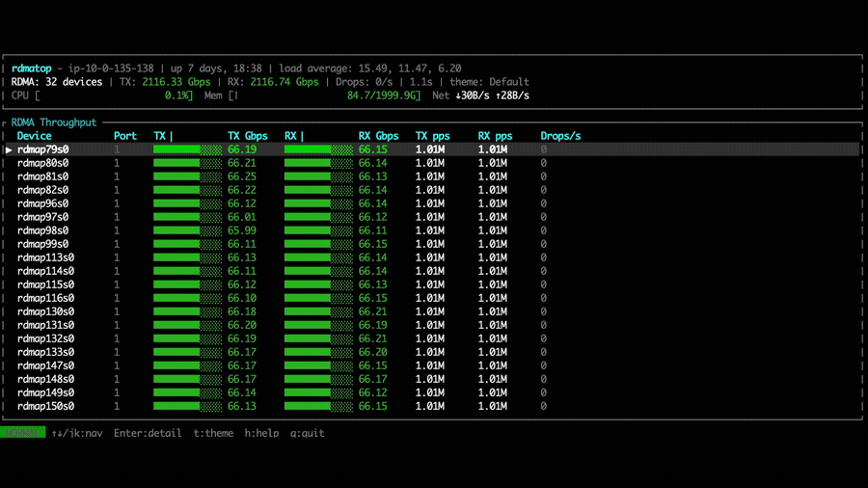Click the theme: Default label
This screenshot has height=488, width=868.
tap(489, 82)
